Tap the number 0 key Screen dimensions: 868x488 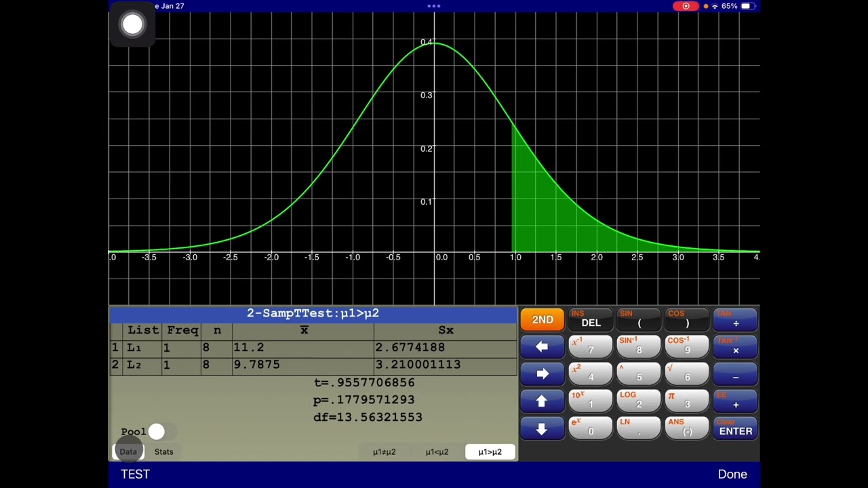click(591, 428)
